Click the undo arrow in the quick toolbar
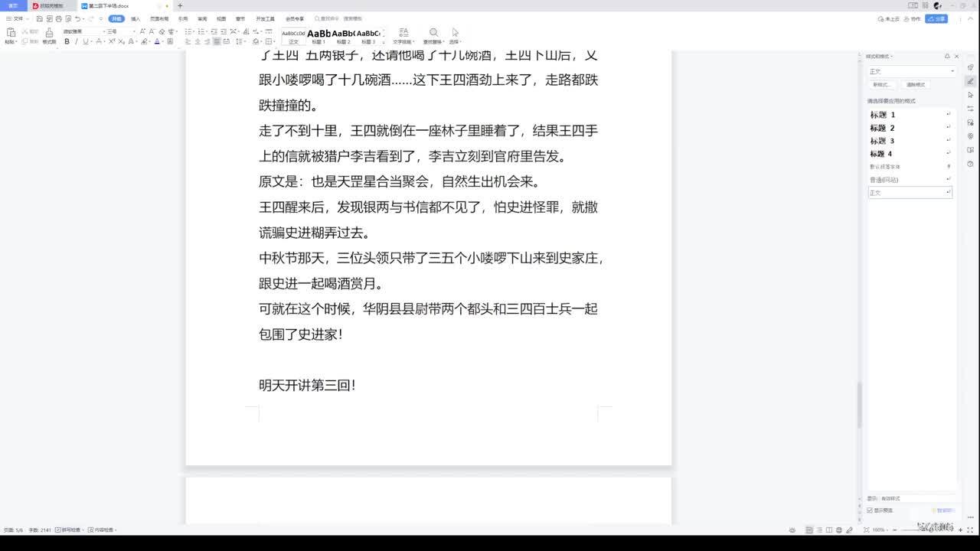Screen dimensions: 980x551 pos(78,18)
